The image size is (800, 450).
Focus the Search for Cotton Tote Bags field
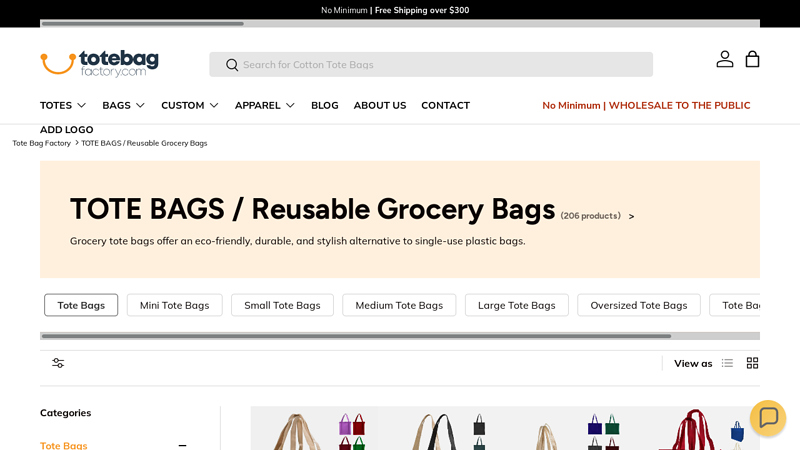[431, 64]
